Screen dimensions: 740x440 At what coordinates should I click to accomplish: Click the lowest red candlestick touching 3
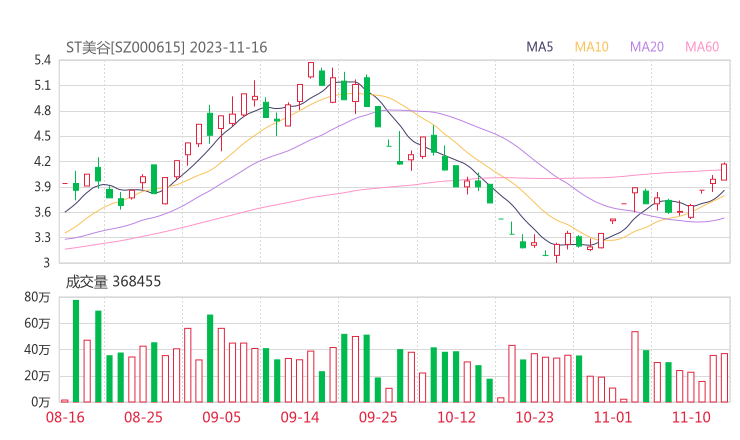[x=557, y=252]
